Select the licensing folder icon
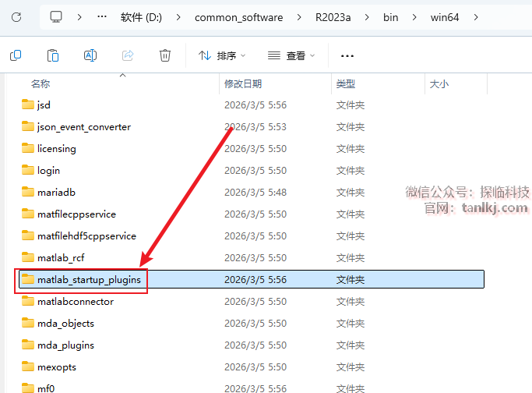Viewport: 532px width, 393px height. click(28, 147)
